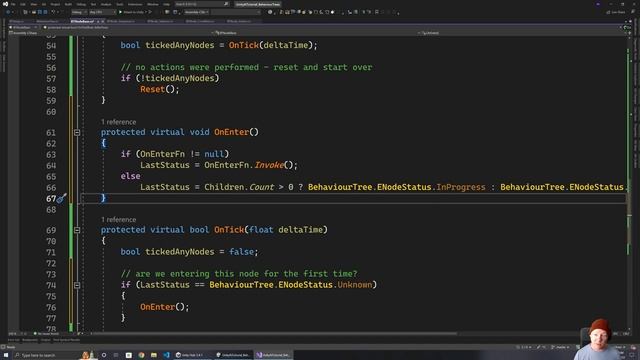640x360 pixels.
Task: Open the Help menu
Action: coord(167,4)
